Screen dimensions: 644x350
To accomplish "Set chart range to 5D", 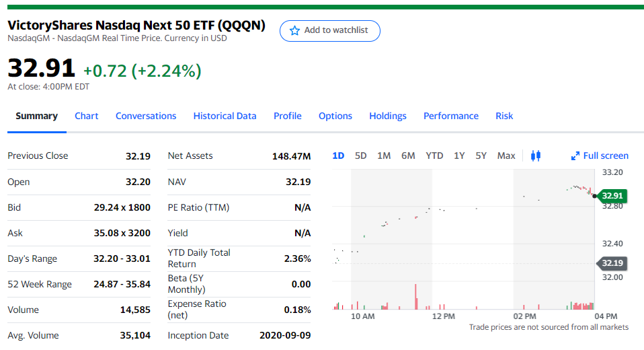I will coord(360,156).
